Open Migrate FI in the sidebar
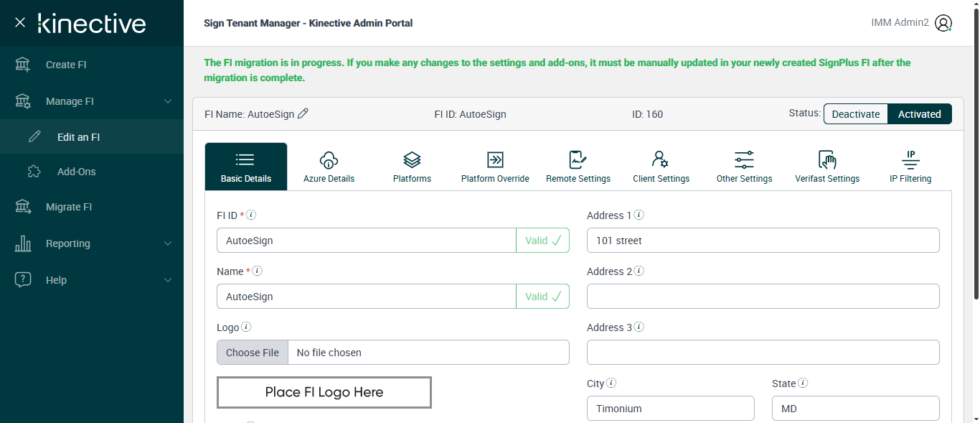Image resolution: width=980 pixels, height=423 pixels. tap(69, 207)
